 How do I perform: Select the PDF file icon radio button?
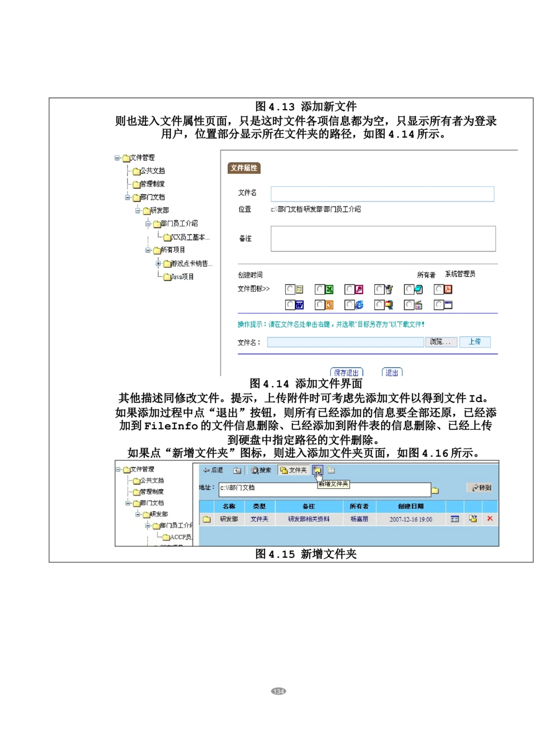438,289
